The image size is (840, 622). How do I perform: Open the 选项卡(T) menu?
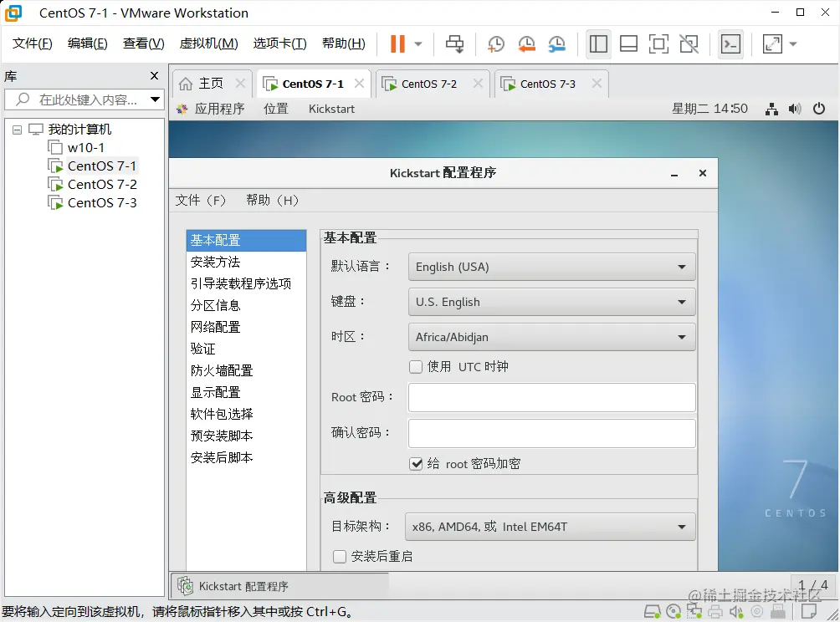[279, 43]
